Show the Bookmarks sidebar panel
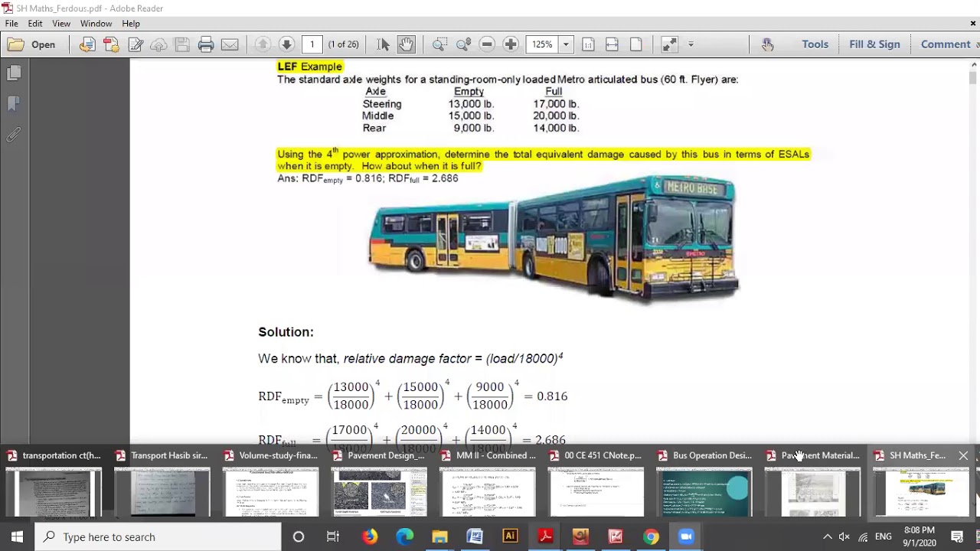This screenshot has height=551, width=980. (14, 103)
